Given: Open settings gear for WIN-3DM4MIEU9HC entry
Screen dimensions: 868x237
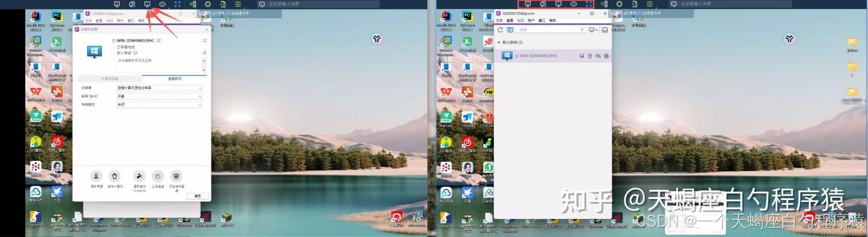Looking at the screenshot, I should pos(606,56).
